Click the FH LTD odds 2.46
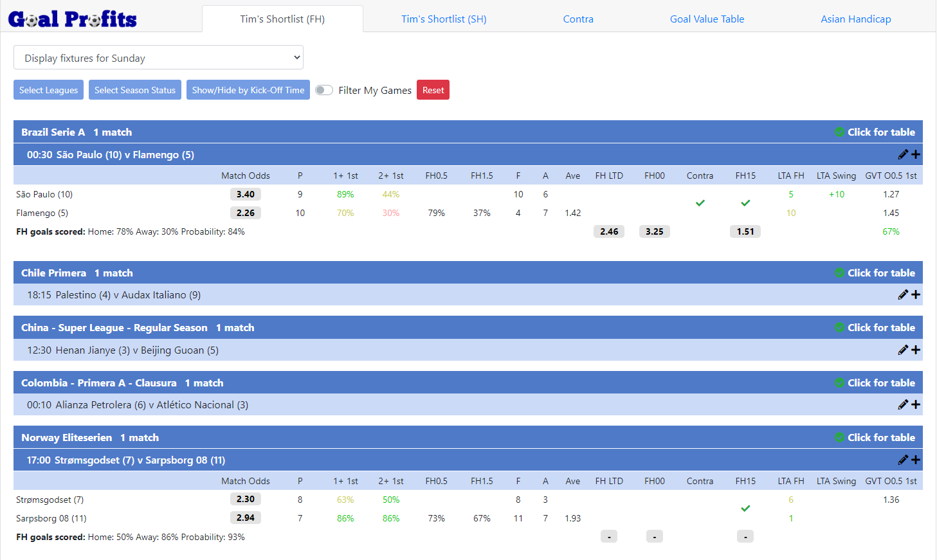Image resolution: width=937 pixels, height=560 pixels. pos(609,231)
